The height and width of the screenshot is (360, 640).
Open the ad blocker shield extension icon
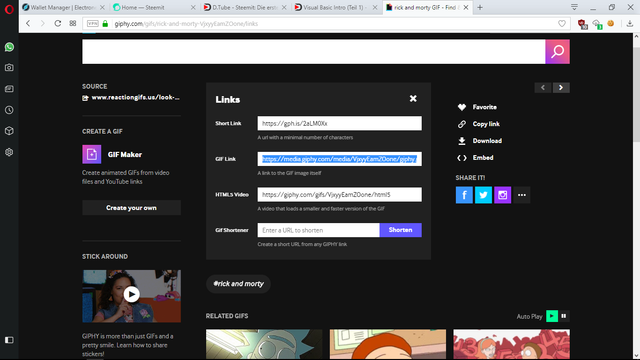coord(582,24)
